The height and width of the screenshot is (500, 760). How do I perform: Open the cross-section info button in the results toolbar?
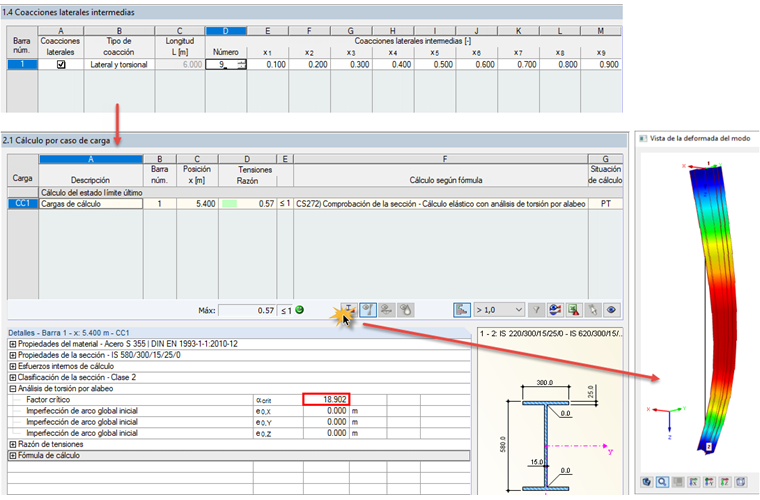click(348, 310)
